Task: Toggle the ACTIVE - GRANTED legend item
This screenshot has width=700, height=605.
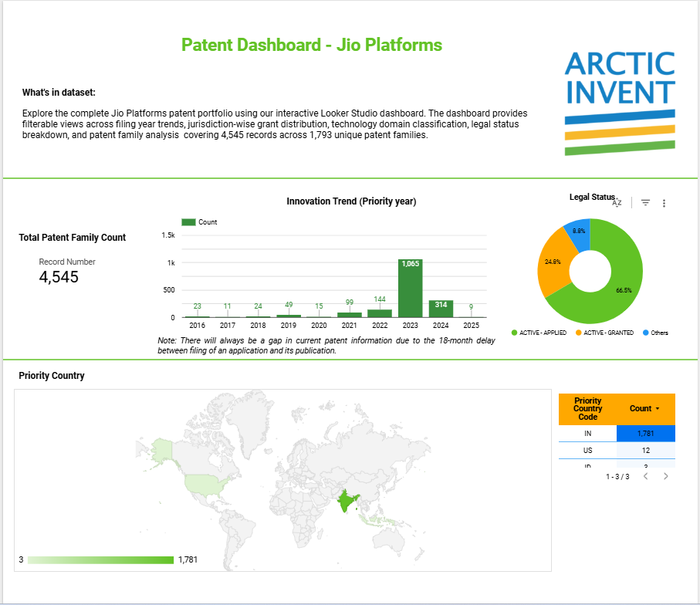Action: coord(604,333)
